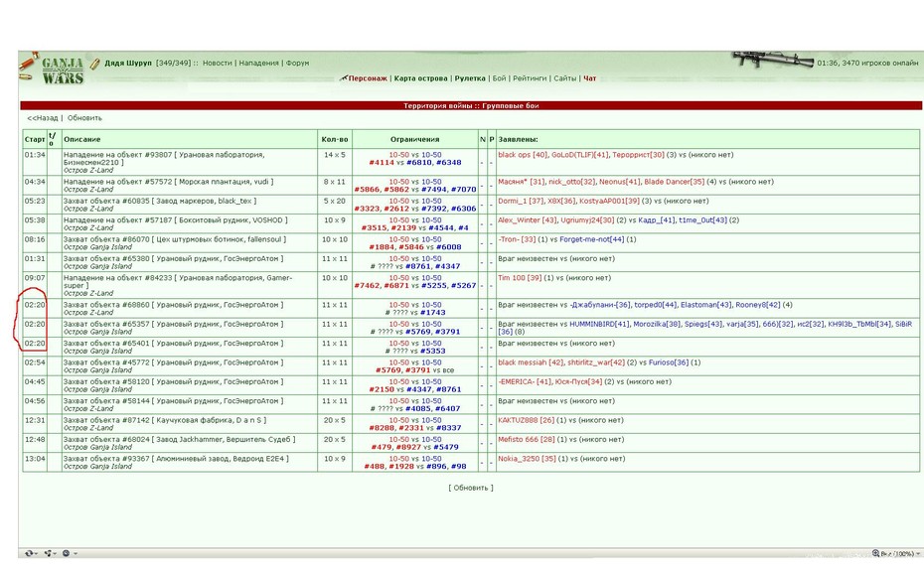Click the first browser status bar icon
This screenshot has width=924, height=577.
(x=30, y=553)
